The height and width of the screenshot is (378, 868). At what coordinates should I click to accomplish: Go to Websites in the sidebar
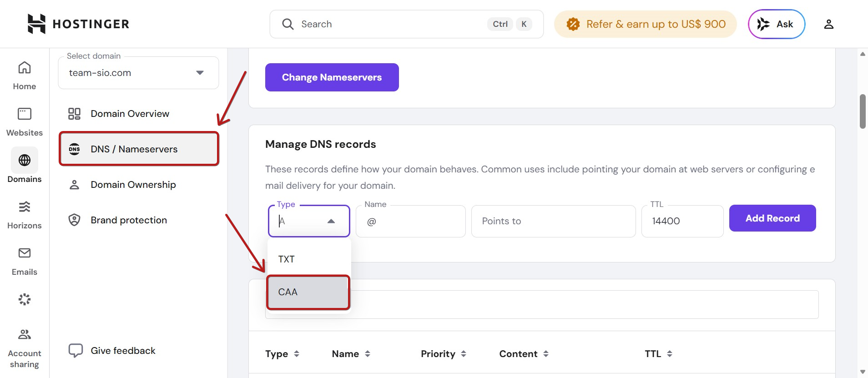click(25, 122)
